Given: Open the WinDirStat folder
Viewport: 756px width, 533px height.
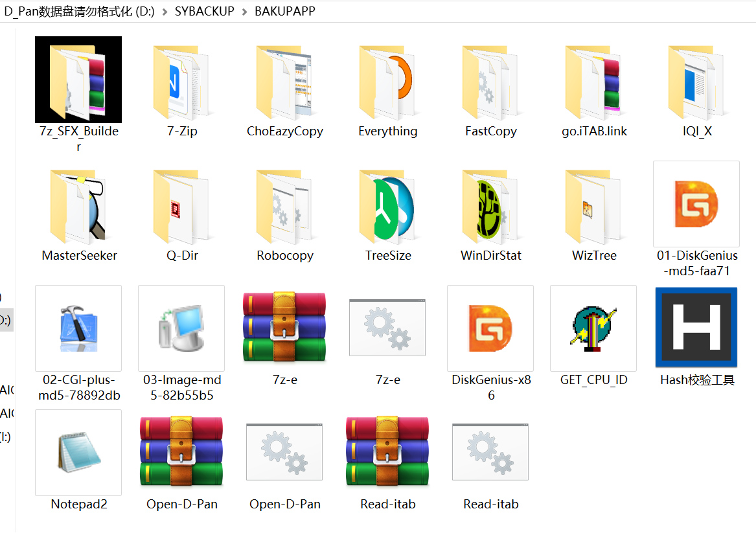Looking at the screenshot, I should click(491, 206).
